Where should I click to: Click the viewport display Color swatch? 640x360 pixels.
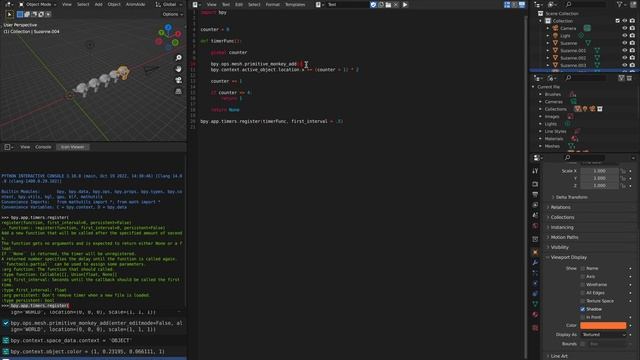[603, 325]
